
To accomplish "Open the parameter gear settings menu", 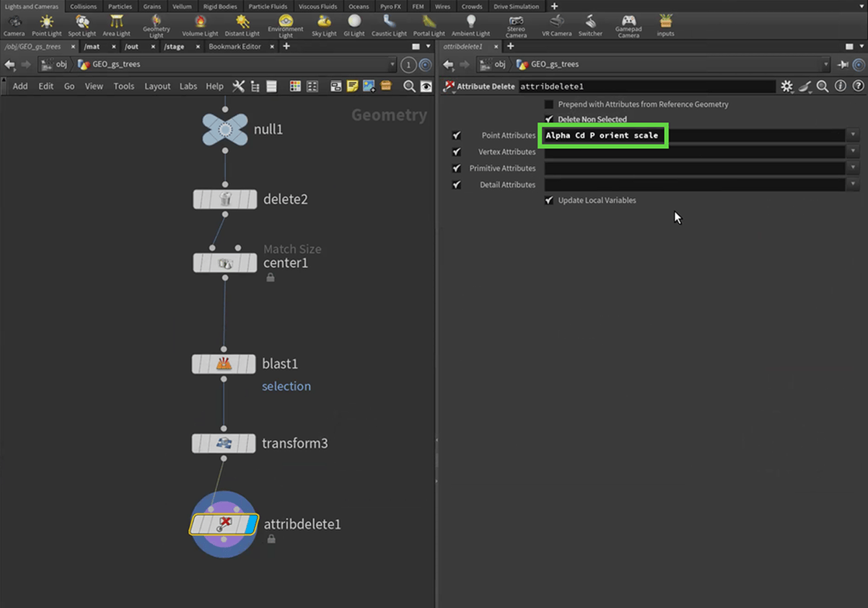I will pos(786,87).
